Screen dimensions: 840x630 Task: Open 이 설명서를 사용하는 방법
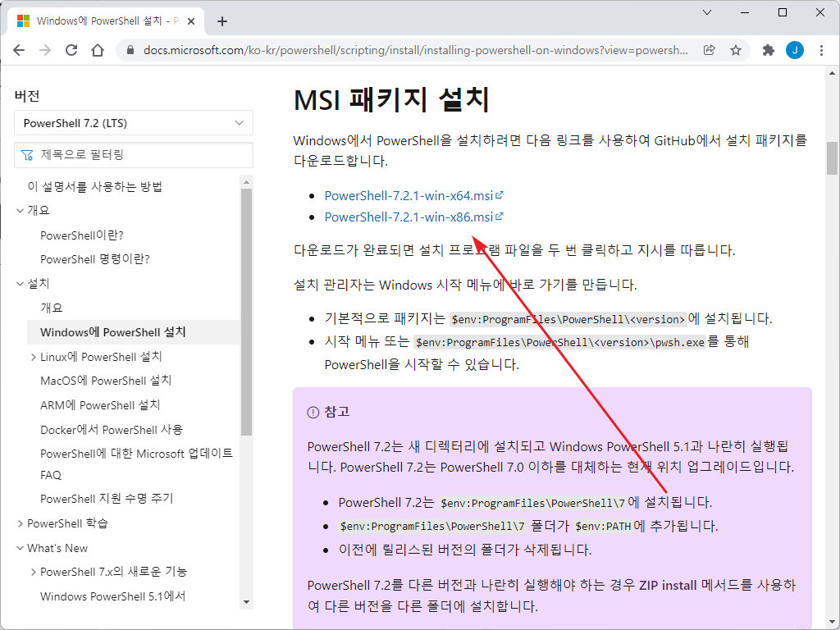click(x=95, y=186)
